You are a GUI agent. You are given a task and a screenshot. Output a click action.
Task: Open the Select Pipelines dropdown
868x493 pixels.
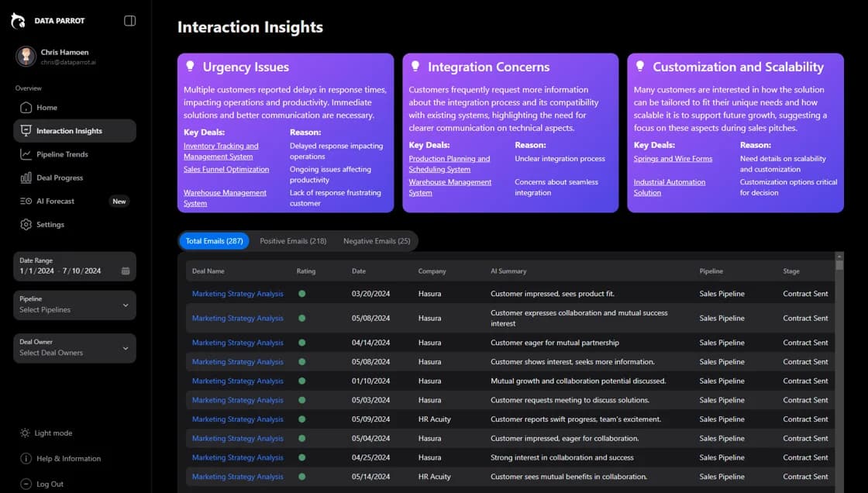click(x=74, y=305)
